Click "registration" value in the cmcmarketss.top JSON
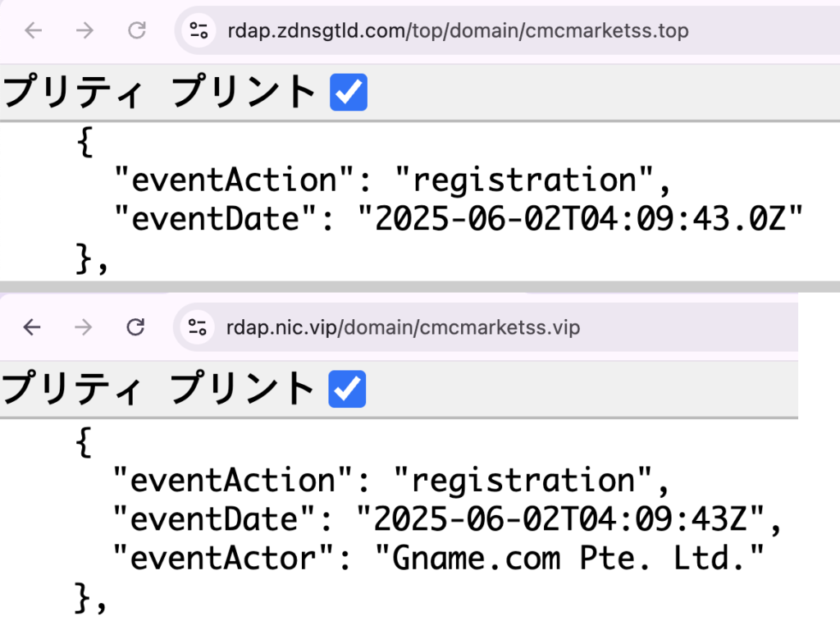Image resolution: width=840 pixels, height=621 pixels. [x=524, y=180]
